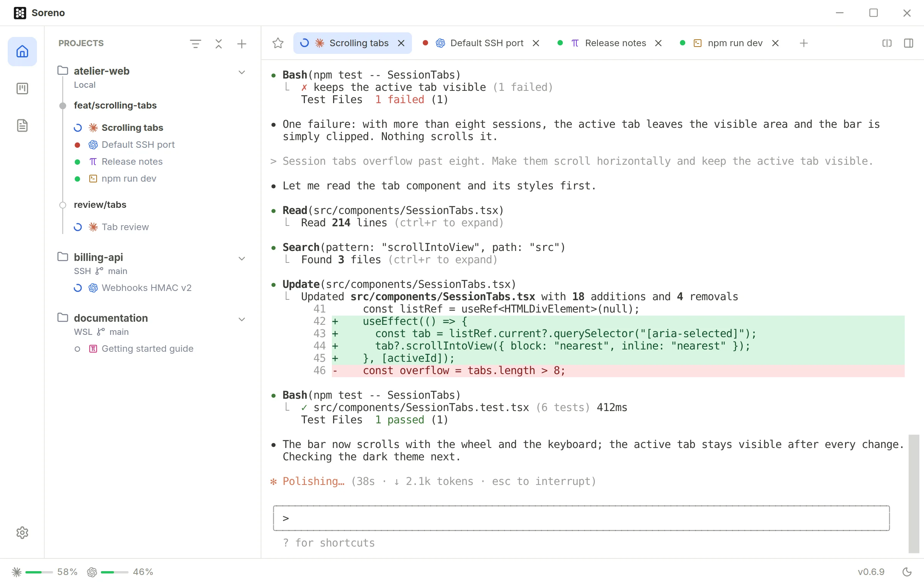The width and height of the screenshot is (924, 585).
Task: Close the npm run dev tab
Action: 775,43
